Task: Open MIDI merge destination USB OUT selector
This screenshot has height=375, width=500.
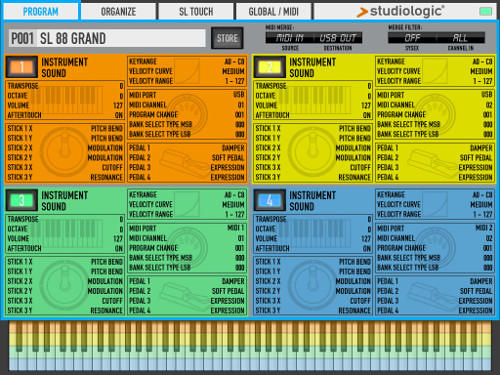Action: coord(338,38)
